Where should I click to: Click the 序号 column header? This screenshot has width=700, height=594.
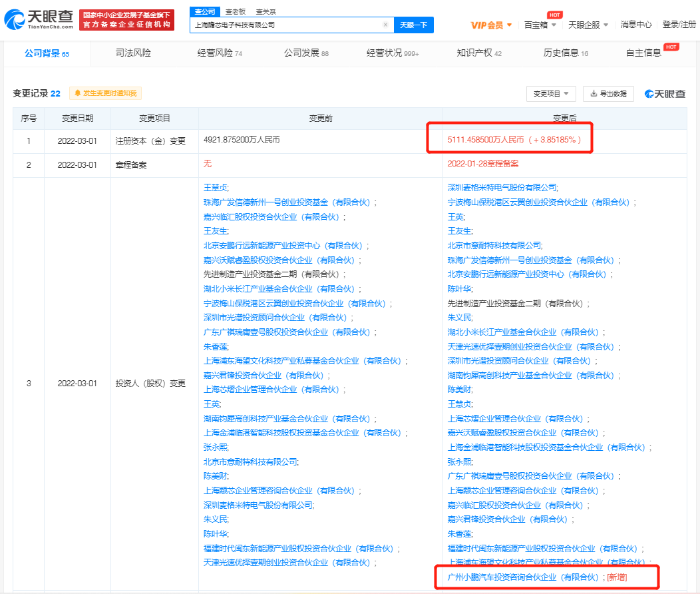29,119
